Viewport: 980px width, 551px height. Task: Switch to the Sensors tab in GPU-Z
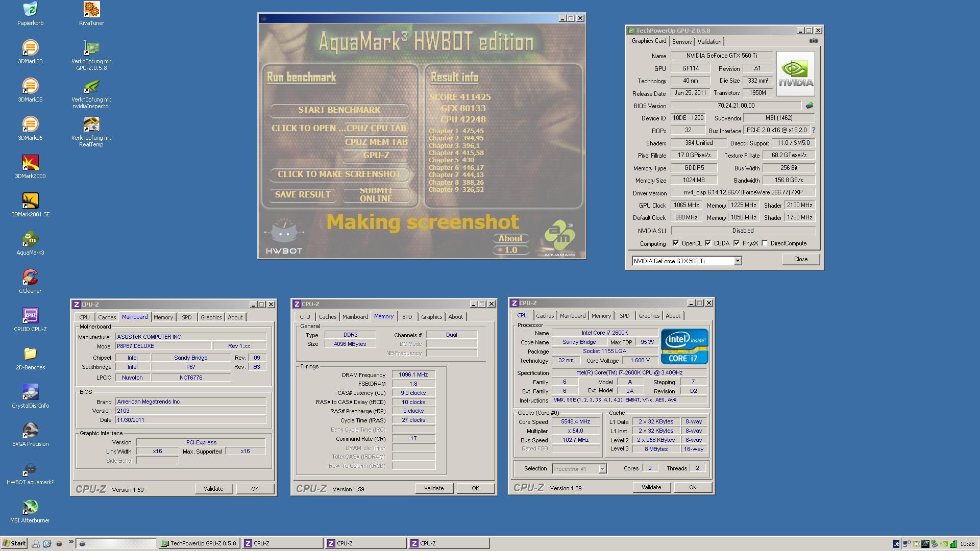coord(681,42)
